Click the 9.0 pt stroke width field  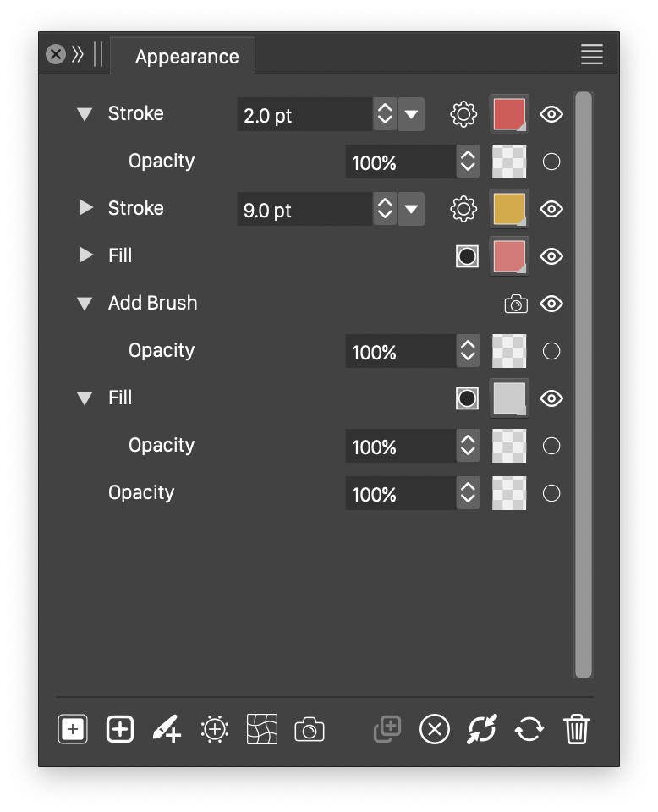click(304, 209)
